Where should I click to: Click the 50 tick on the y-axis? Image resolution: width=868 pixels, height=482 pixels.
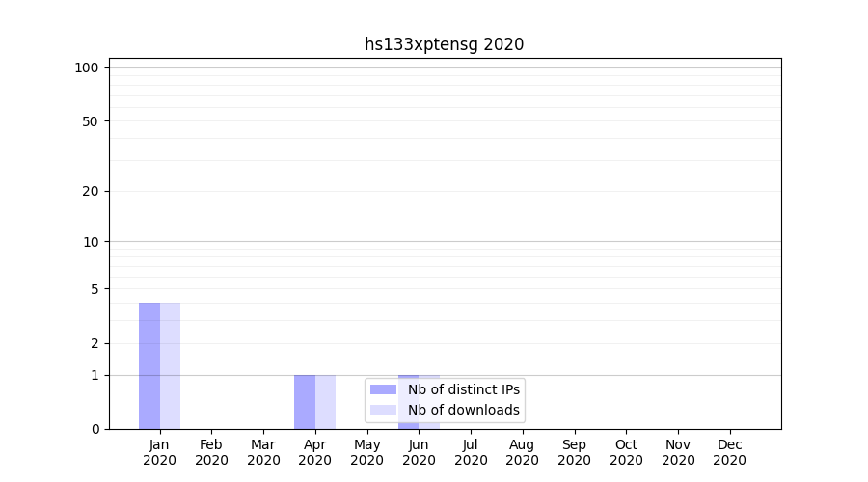point(91,121)
